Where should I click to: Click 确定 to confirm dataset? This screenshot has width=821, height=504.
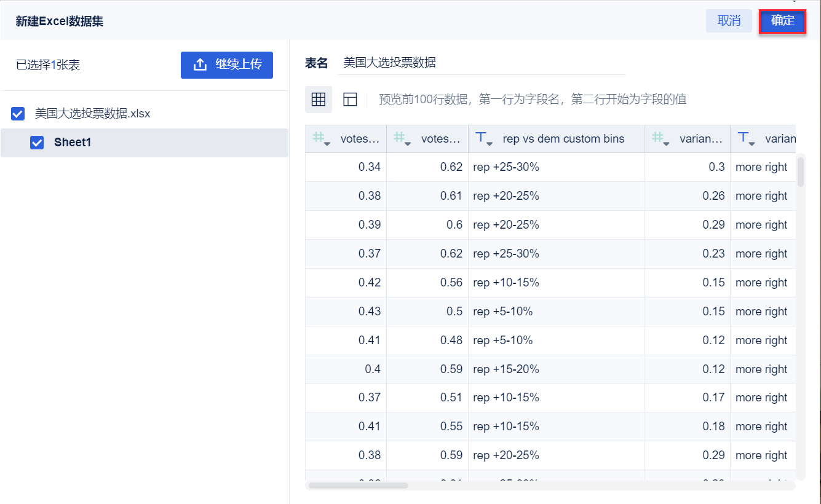pyautogui.click(x=782, y=21)
